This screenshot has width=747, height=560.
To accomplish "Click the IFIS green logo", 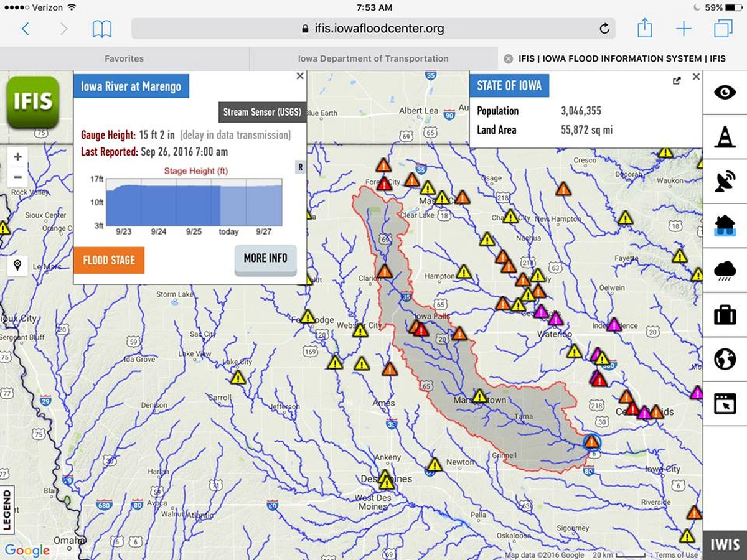I will coord(33,101).
